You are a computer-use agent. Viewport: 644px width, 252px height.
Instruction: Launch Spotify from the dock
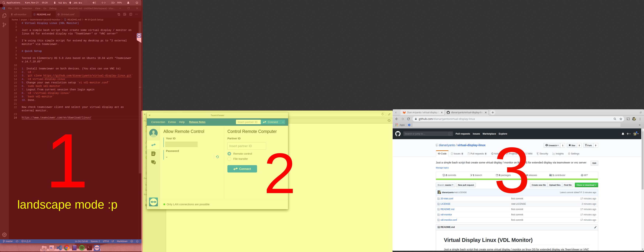(x=82, y=248)
